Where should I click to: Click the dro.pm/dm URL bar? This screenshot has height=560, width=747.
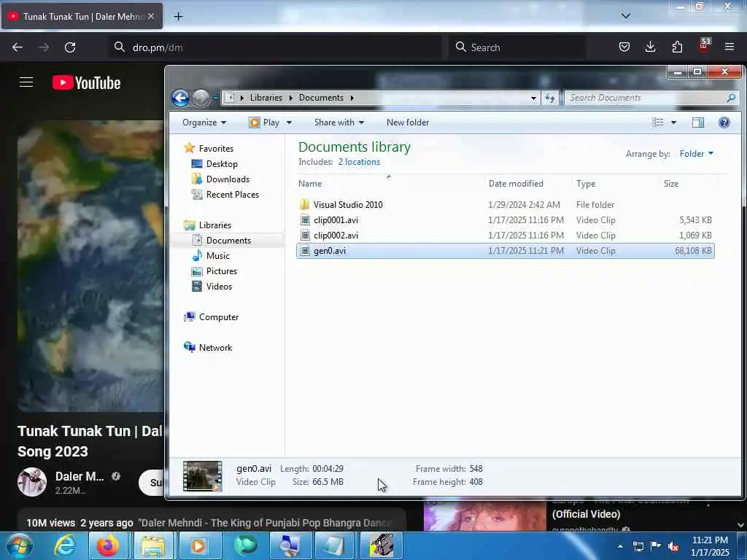tap(276, 47)
